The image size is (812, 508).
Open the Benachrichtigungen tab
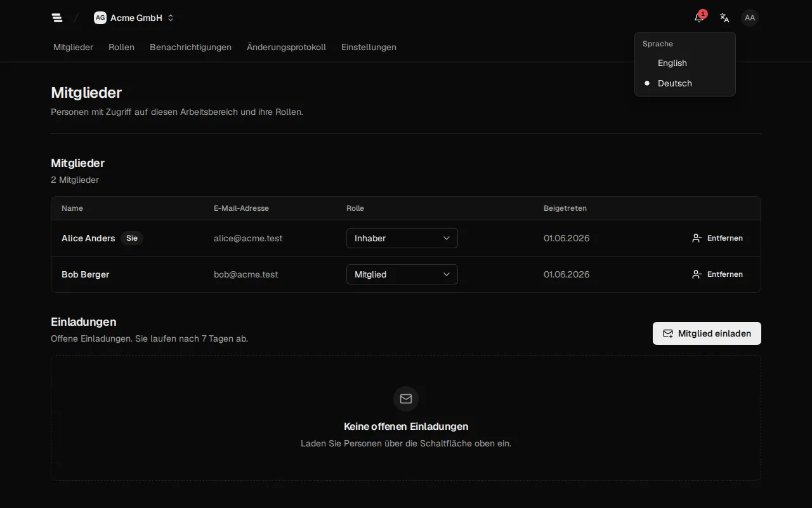(190, 47)
